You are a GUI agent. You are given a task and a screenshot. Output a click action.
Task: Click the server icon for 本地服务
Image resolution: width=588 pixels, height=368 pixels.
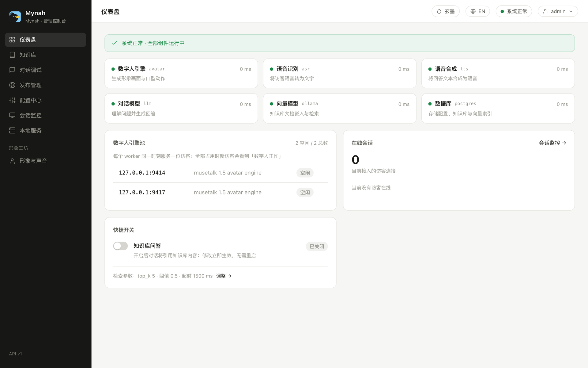tap(12, 131)
